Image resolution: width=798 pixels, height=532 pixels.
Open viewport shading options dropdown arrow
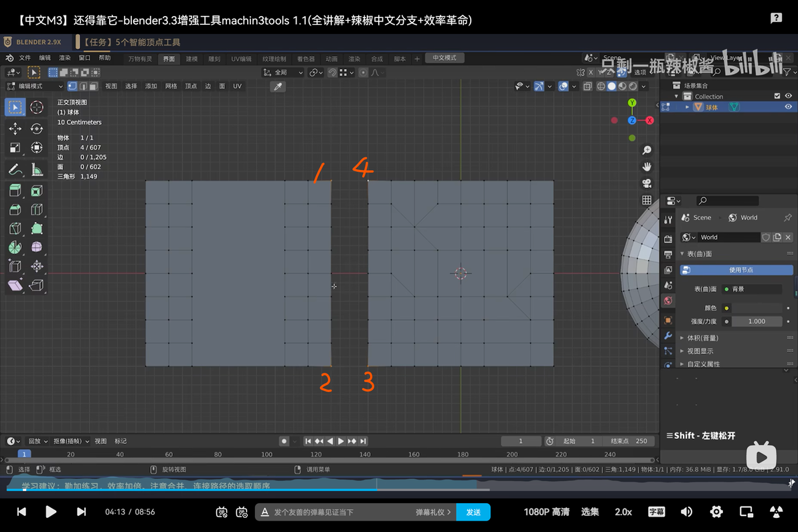[x=644, y=86]
